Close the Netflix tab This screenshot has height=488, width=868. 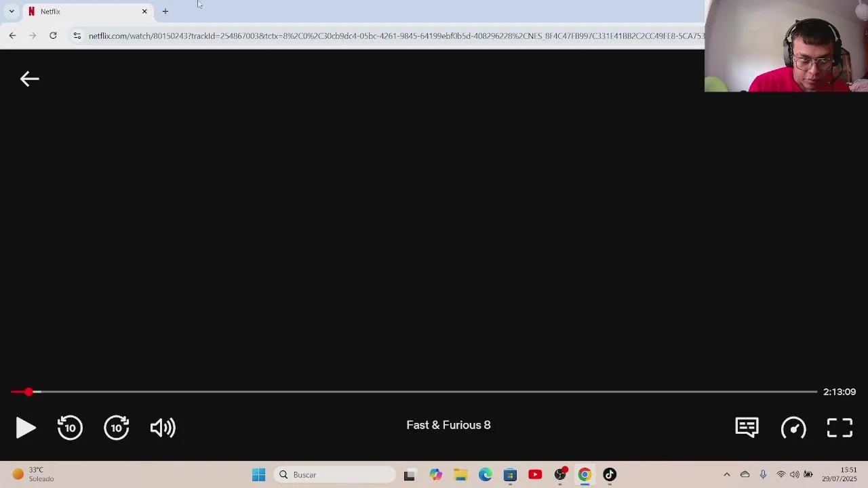[144, 12]
